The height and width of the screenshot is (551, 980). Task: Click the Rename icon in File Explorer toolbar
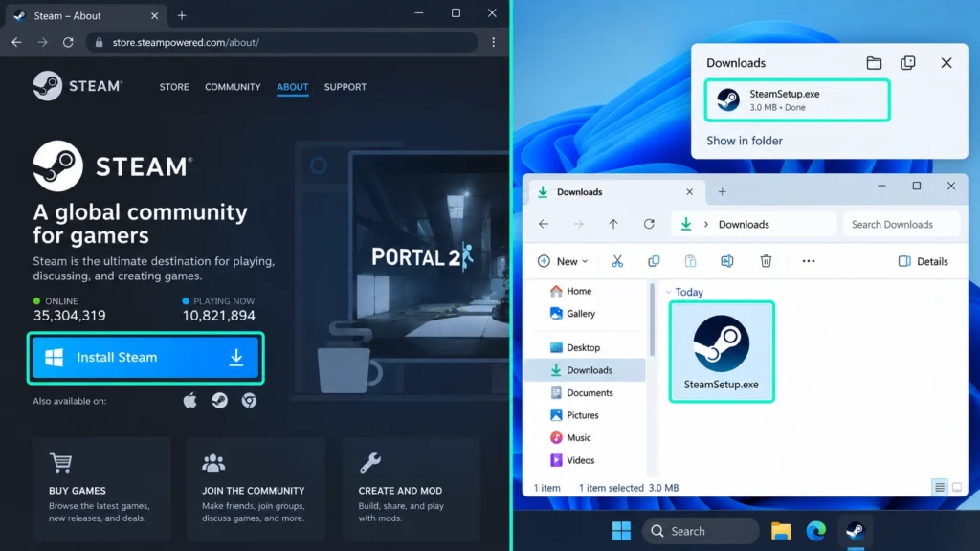tap(727, 261)
